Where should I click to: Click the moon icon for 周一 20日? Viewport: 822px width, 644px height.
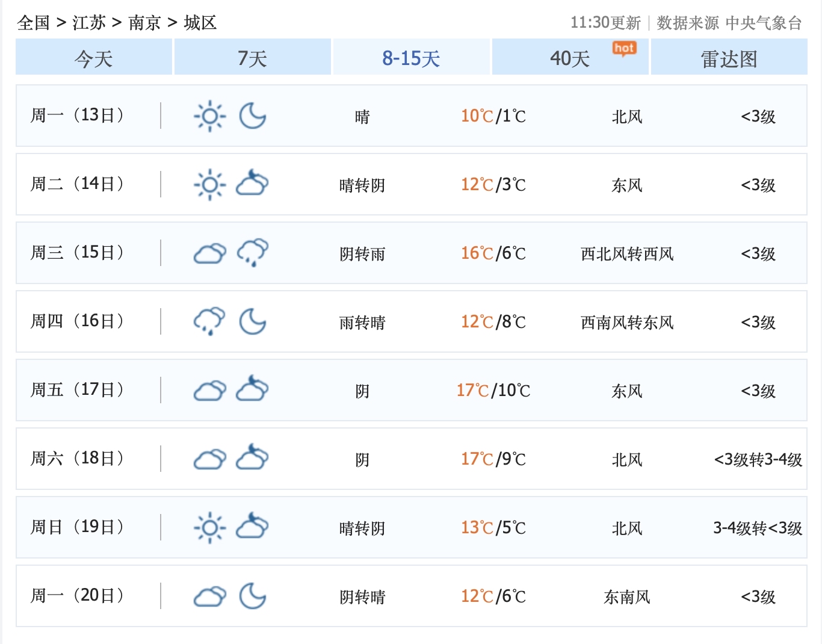click(253, 596)
